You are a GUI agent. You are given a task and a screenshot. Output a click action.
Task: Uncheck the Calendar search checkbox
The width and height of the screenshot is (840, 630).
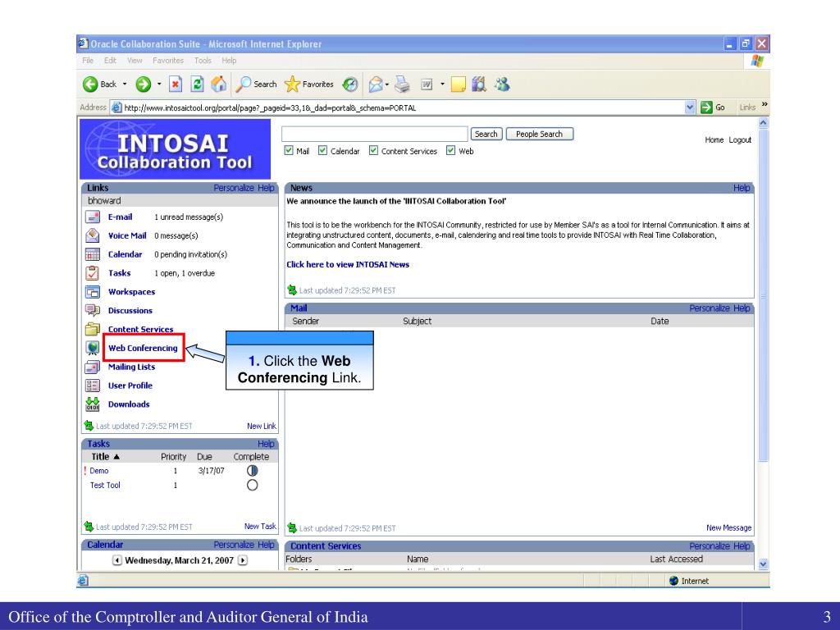[322, 151]
